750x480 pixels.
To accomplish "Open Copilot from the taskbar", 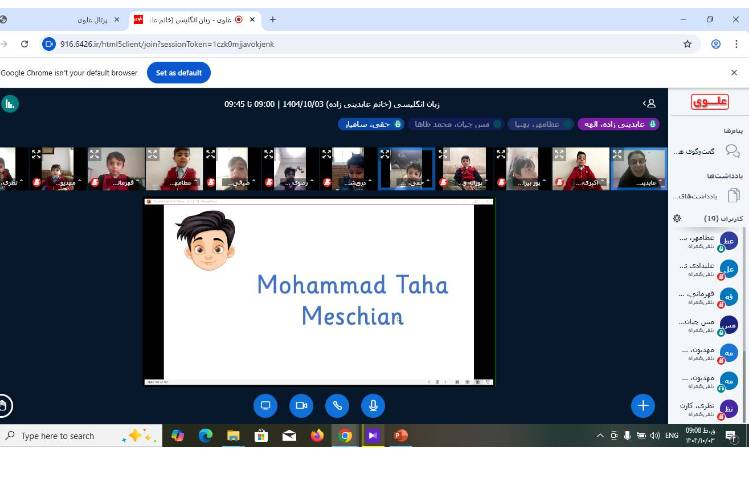I will click(x=177, y=436).
